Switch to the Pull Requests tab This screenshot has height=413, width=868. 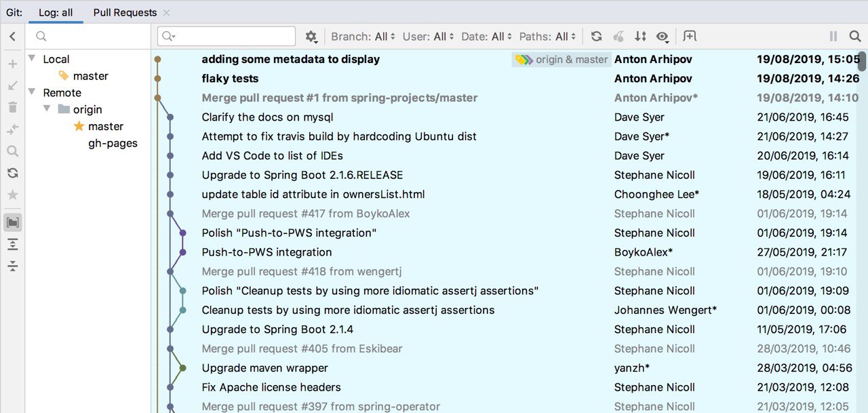tap(125, 12)
